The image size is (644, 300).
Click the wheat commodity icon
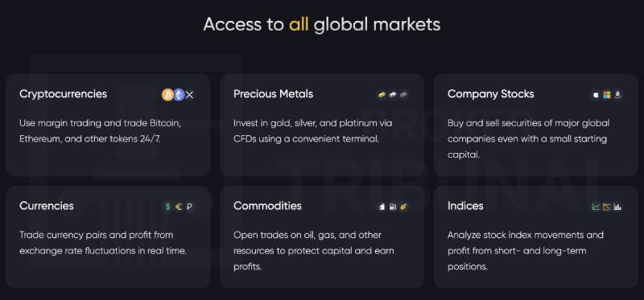(x=403, y=207)
